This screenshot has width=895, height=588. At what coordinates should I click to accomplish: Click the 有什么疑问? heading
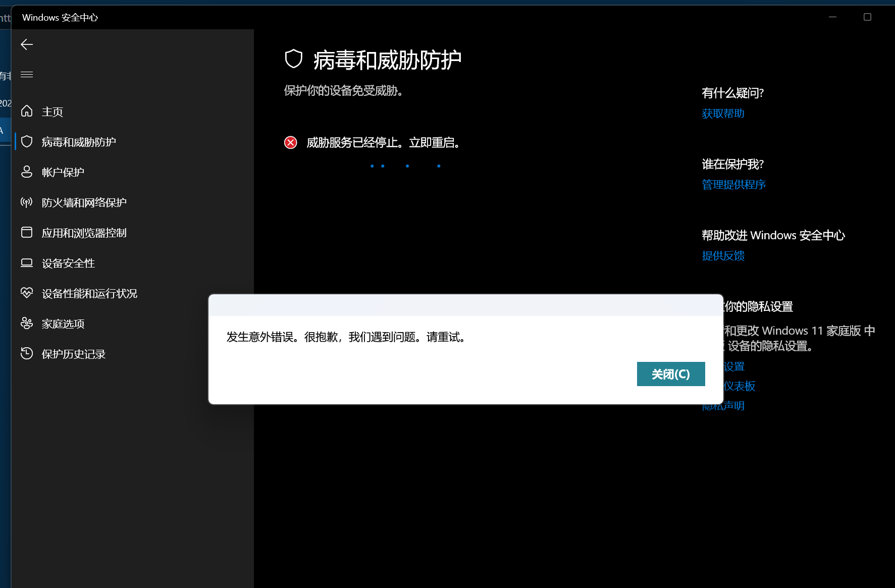[732, 93]
